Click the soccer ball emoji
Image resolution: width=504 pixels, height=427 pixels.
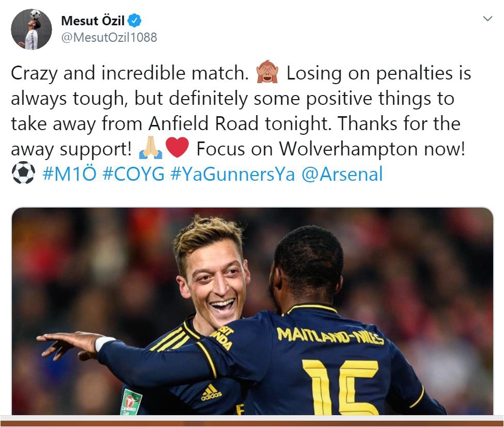(23, 173)
